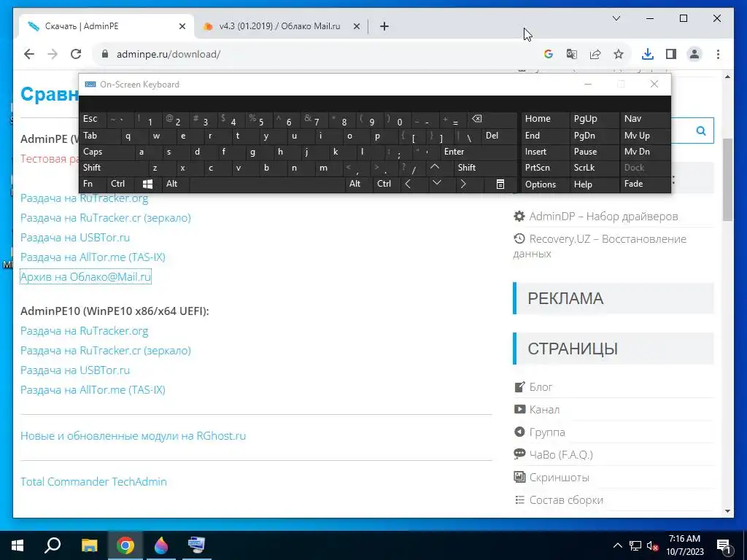The height and width of the screenshot is (560, 747).
Task: Toggle left Shift key on keyboard
Action: click(113, 168)
